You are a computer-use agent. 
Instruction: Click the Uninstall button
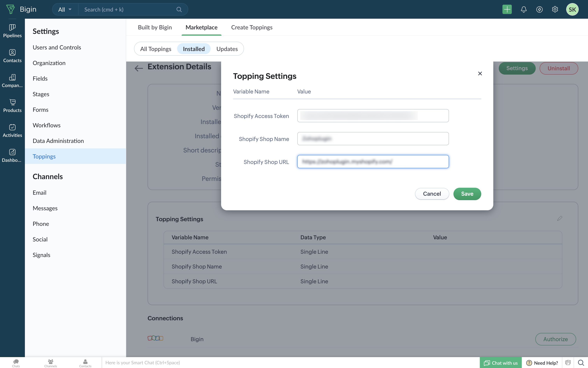[559, 68]
